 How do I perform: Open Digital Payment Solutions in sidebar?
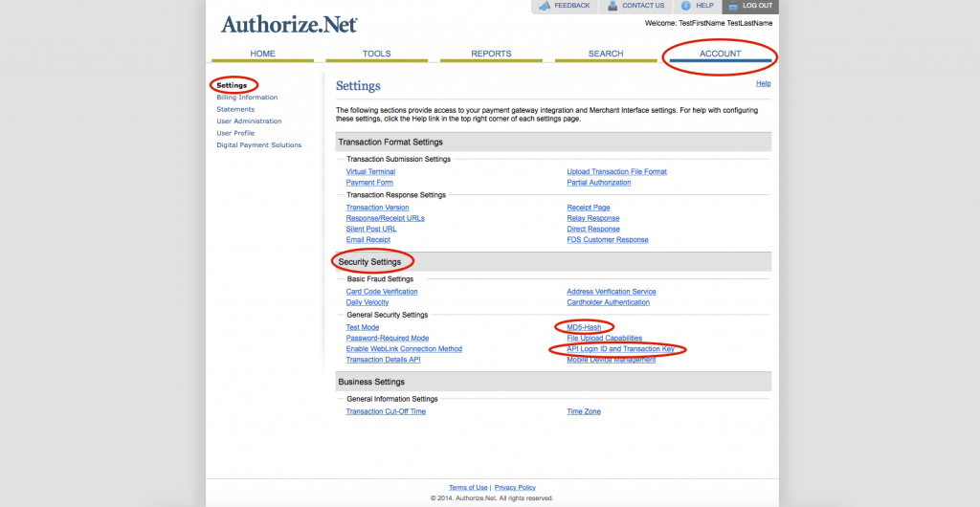(258, 144)
